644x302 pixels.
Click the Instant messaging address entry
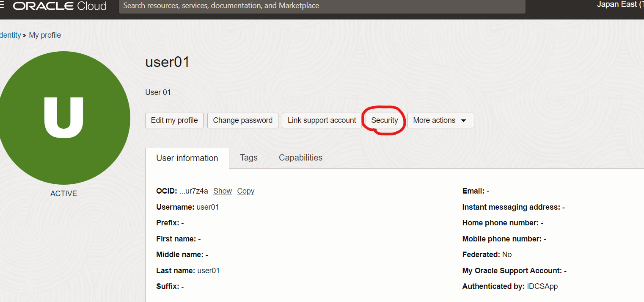pyautogui.click(x=514, y=207)
